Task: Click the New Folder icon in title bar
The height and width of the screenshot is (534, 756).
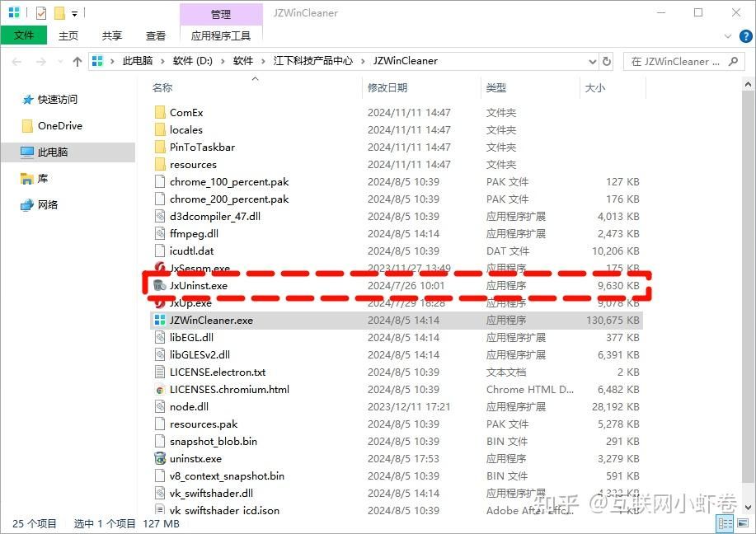Action: tap(59, 13)
